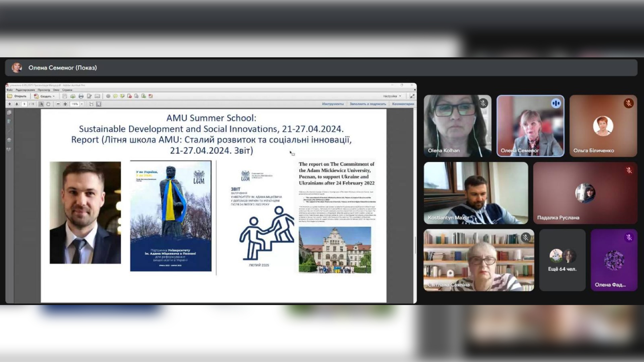Open the Заполнить и подписать panel

click(x=368, y=104)
